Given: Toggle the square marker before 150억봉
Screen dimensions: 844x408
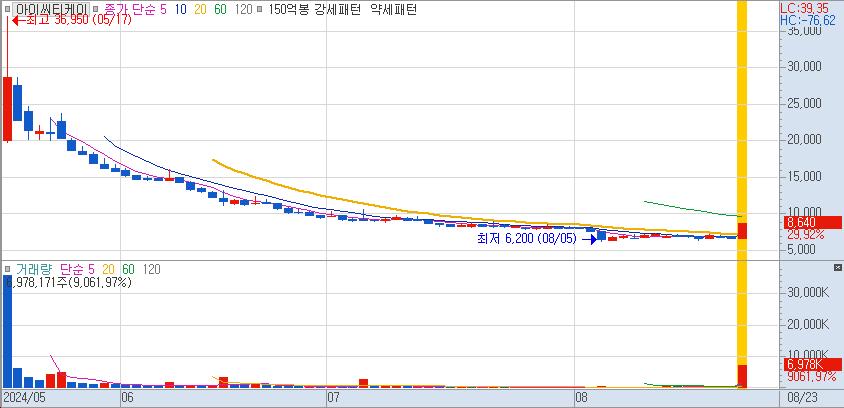Looking at the screenshot, I should [259, 9].
